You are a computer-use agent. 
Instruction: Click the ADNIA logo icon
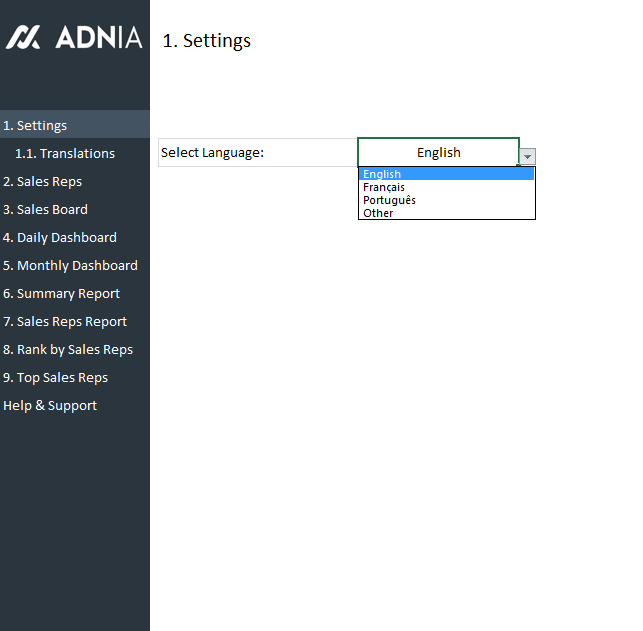click(24, 38)
